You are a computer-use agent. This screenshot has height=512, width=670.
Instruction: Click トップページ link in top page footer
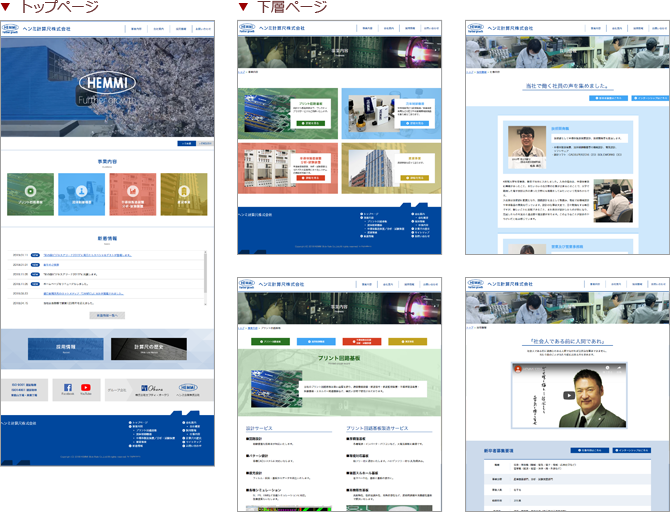tap(140, 422)
